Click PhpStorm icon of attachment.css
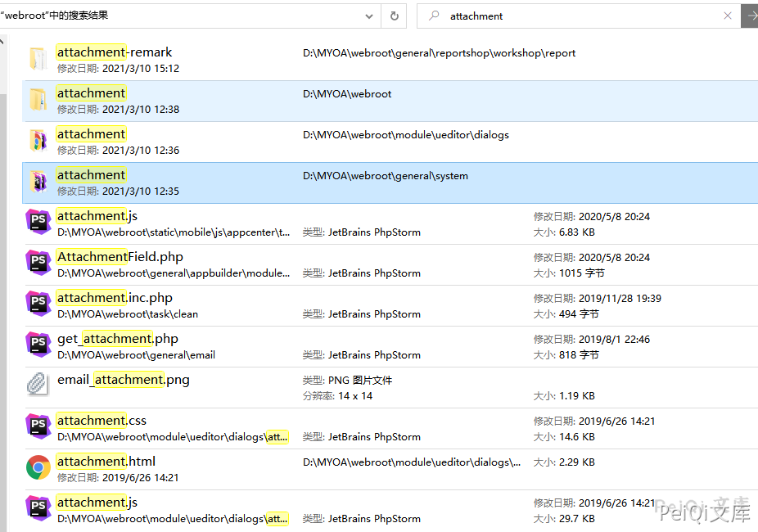 38,426
